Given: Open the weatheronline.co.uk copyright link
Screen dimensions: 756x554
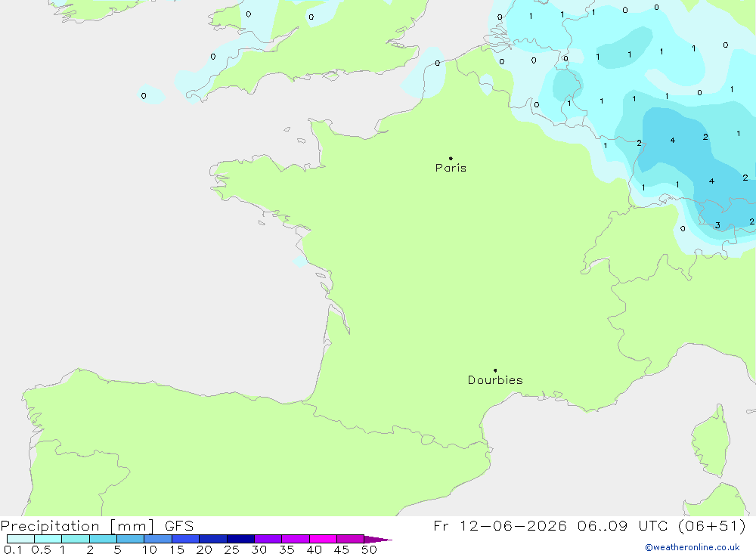Looking at the screenshot, I should coord(692,547).
